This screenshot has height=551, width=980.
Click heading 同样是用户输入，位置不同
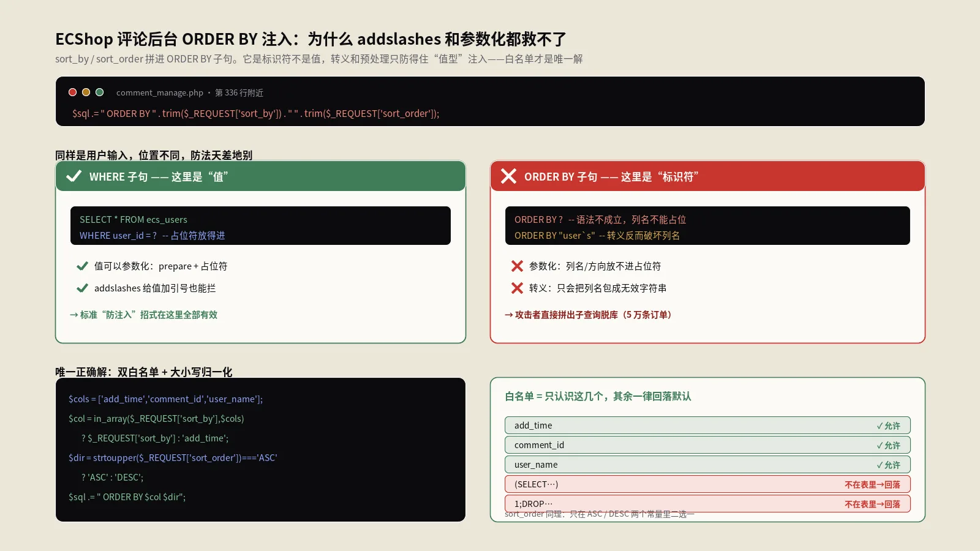pos(154,155)
